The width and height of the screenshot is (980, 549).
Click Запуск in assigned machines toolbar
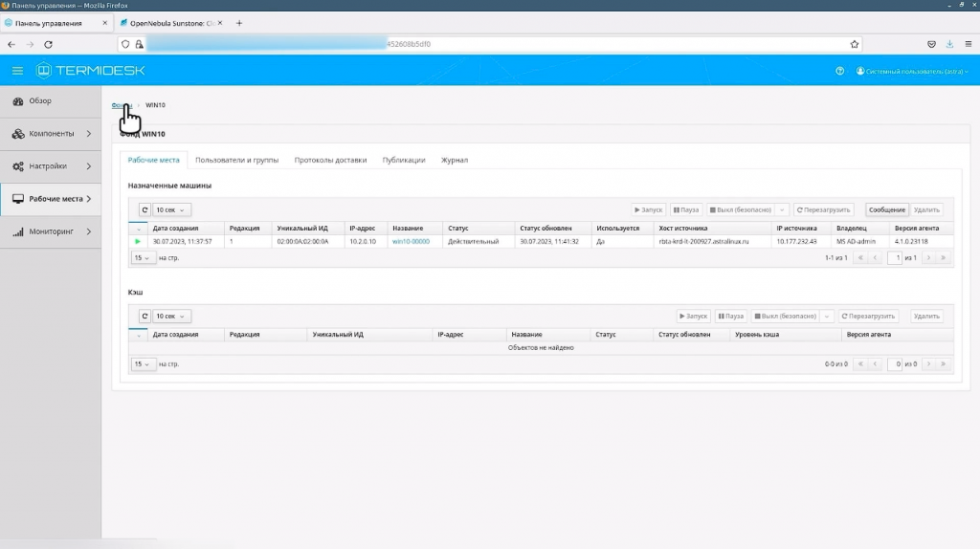click(648, 209)
